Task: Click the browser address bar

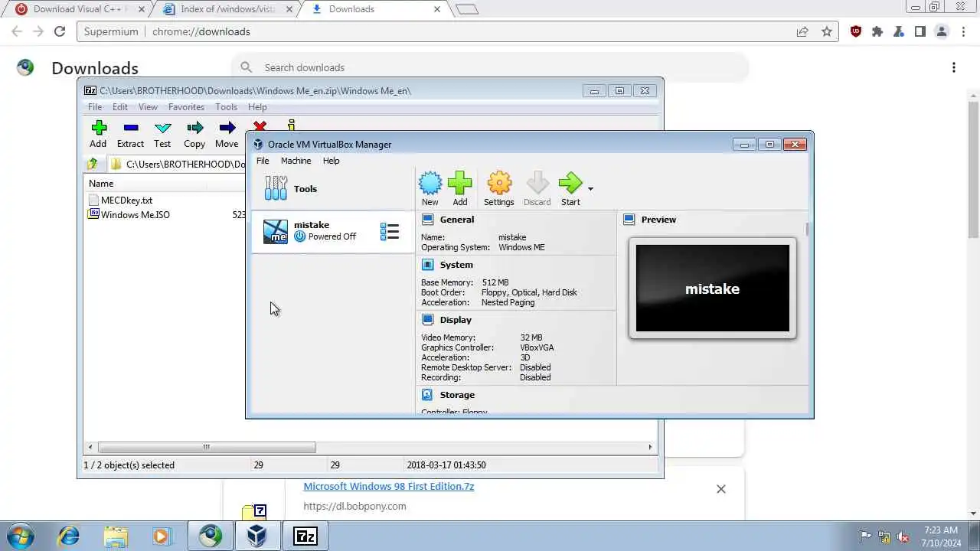Action: tap(457, 31)
